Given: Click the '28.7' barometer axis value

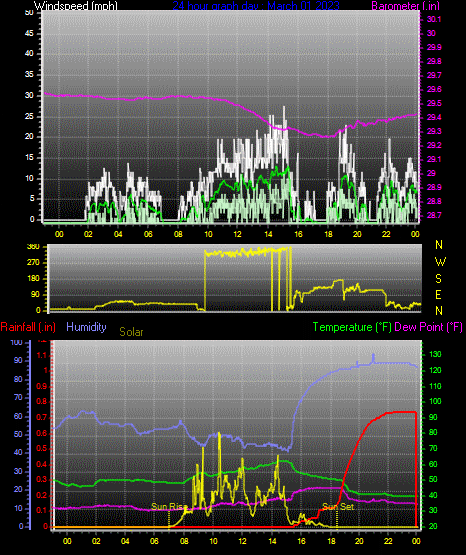Looking at the screenshot, I should (434, 215).
